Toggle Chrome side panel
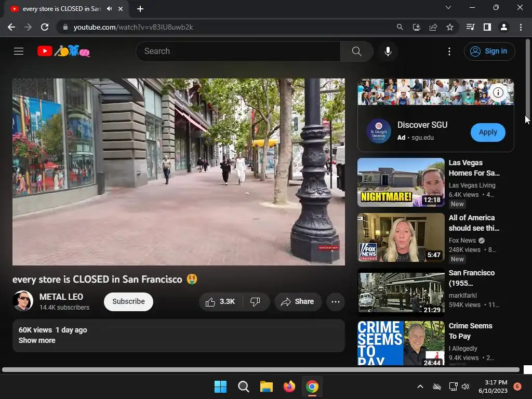The width and height of the screenshot is (532, 399). click(x=487, y=27)
